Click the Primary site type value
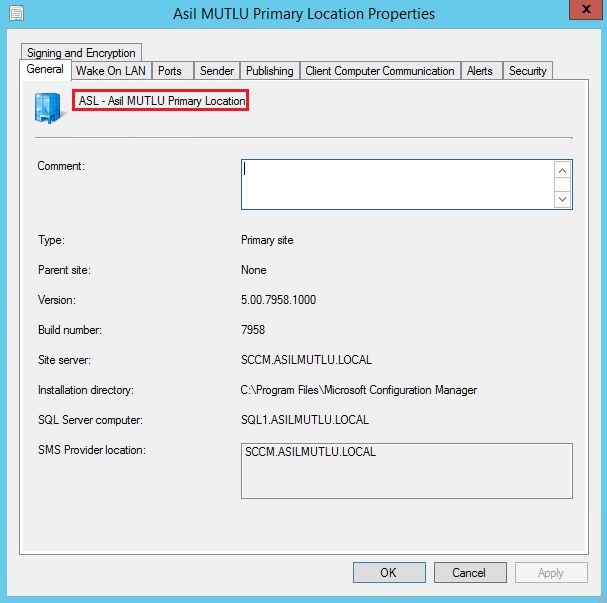607x603 pixels. pyautogui.click(x=267, y=240)
